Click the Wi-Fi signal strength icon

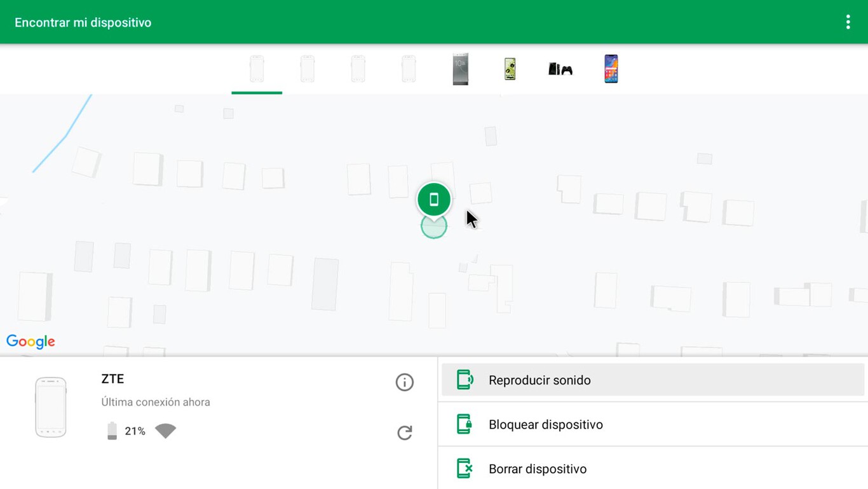[166, 430]
